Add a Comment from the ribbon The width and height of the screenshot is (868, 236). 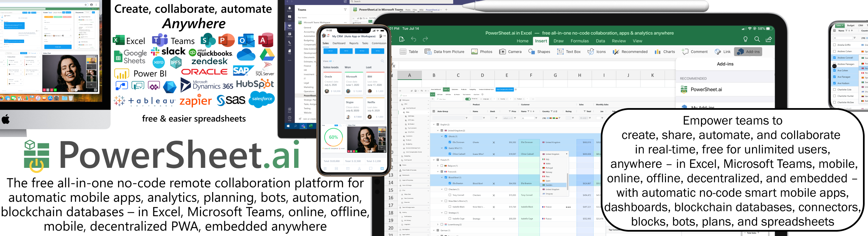tap(695, 51)
